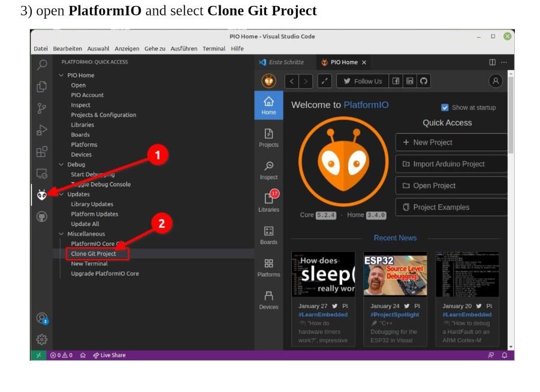Open Platforms in PIO sidebar

tap(269, 268)
